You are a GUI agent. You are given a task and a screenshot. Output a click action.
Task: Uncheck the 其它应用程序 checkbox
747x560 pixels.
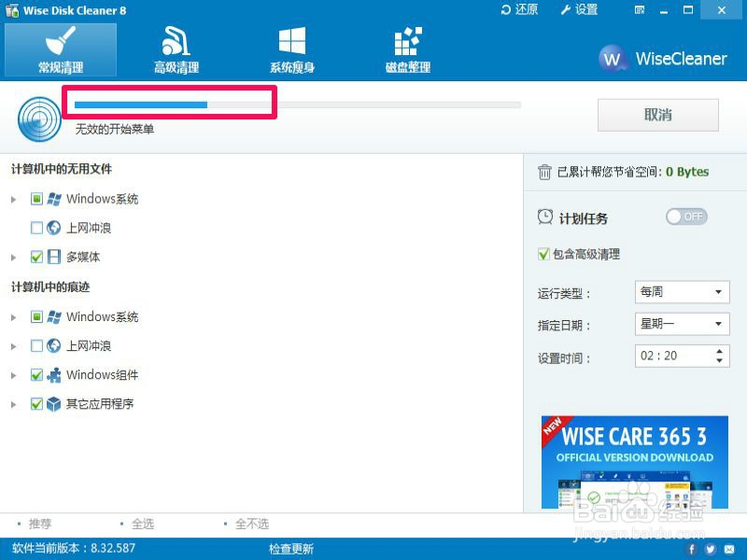[36, 404]
